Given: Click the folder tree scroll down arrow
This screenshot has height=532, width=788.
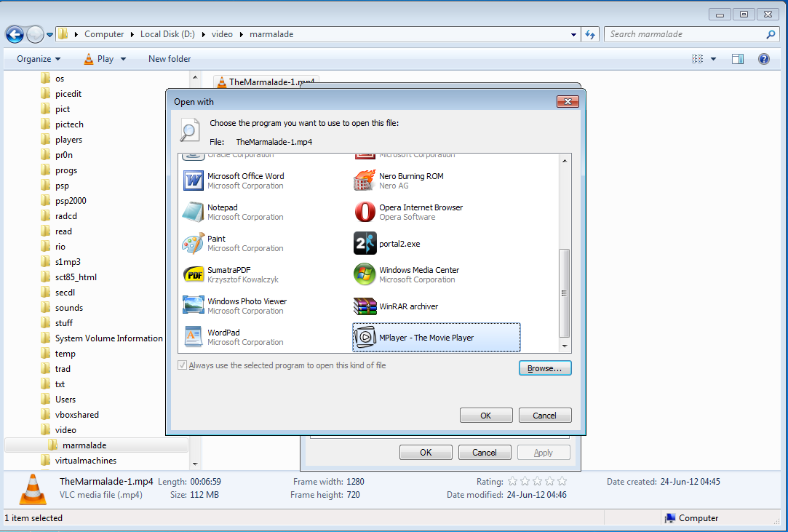Looking at the screenshot, I should (196, 464).
